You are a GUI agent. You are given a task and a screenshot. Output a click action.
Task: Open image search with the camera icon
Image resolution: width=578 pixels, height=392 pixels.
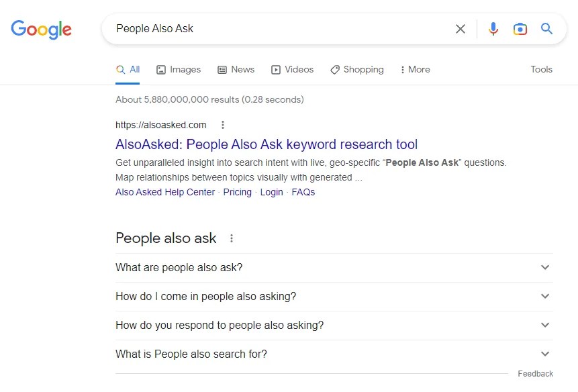520,29
